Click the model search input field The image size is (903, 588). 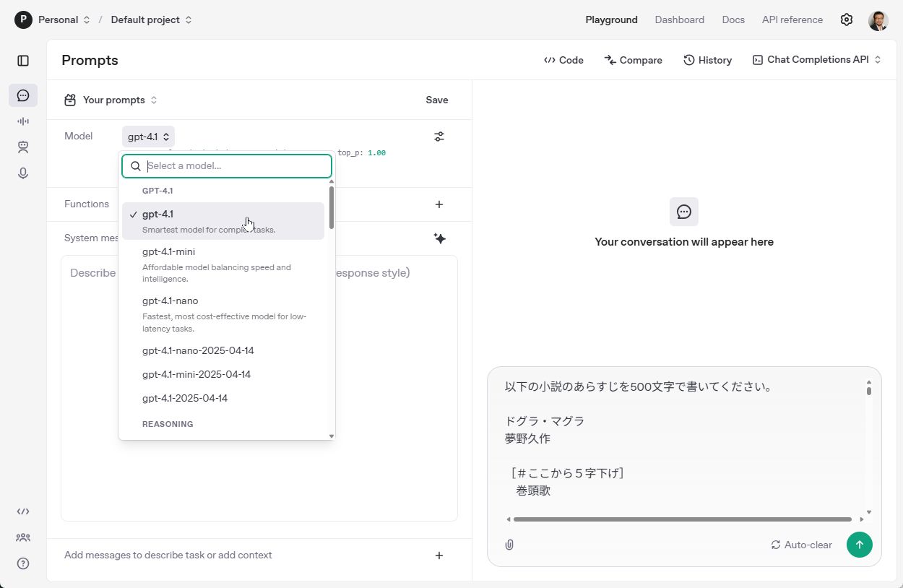coord(235,166)
